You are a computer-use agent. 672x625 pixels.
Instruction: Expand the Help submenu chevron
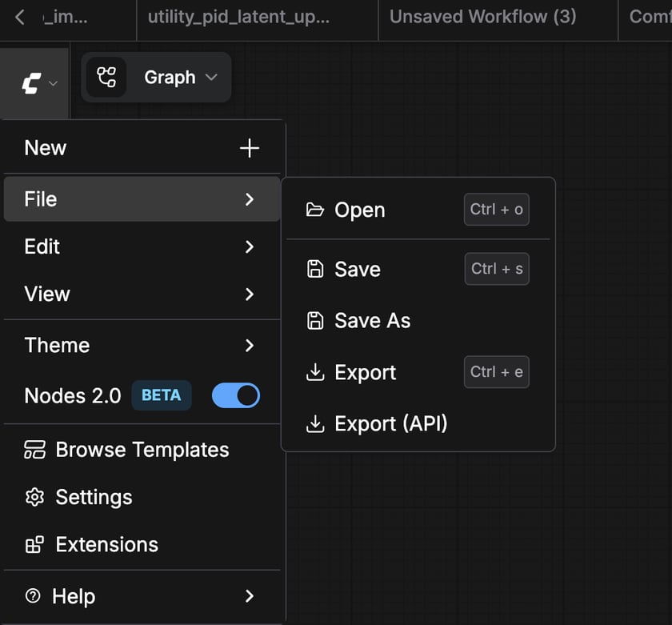[x=250, y=596]
